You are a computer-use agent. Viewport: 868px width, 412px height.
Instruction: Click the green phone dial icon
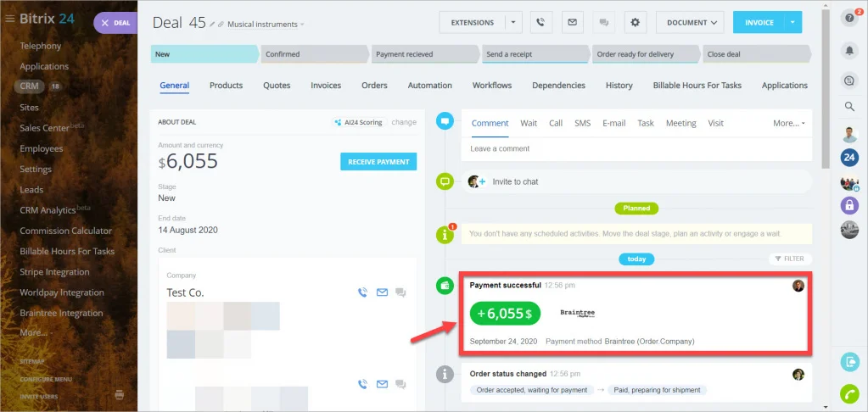(849, 393)
